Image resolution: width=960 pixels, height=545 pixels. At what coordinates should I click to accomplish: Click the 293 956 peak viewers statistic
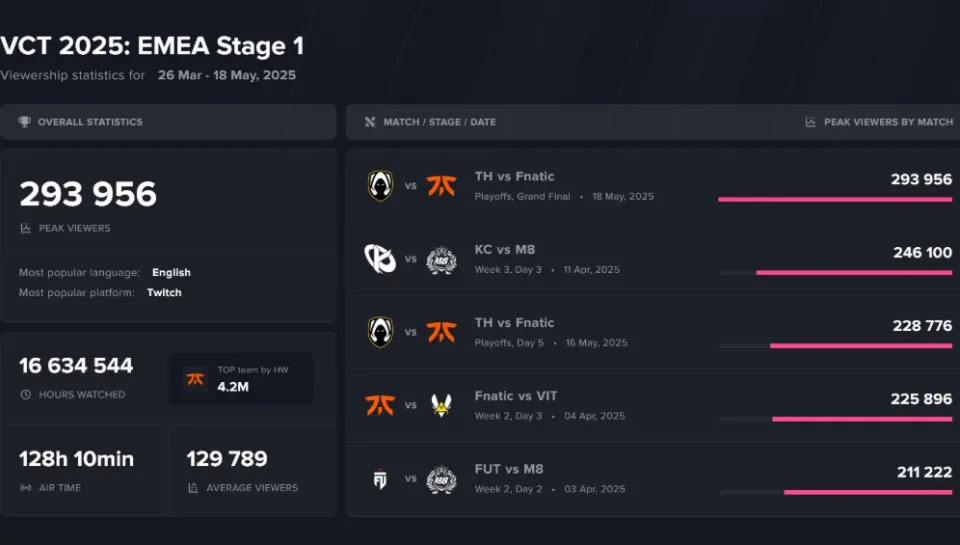click(x=88, y=194)
